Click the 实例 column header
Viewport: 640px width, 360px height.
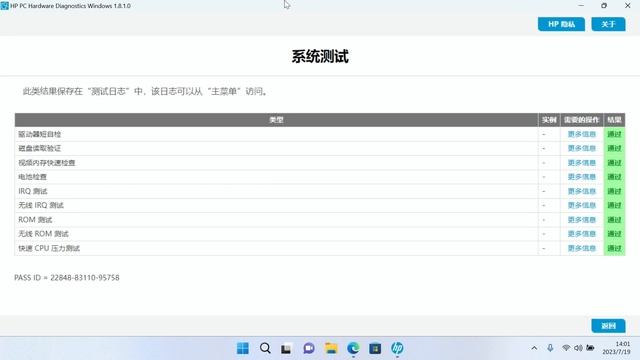pos(549,120)
